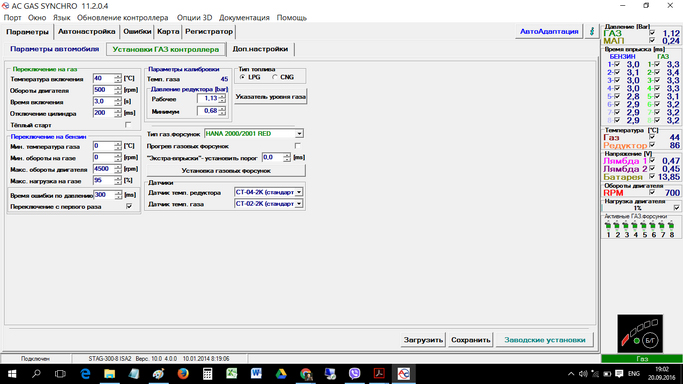Open Calculator from taskbar

pyautogui.click(x=207, y=374)
